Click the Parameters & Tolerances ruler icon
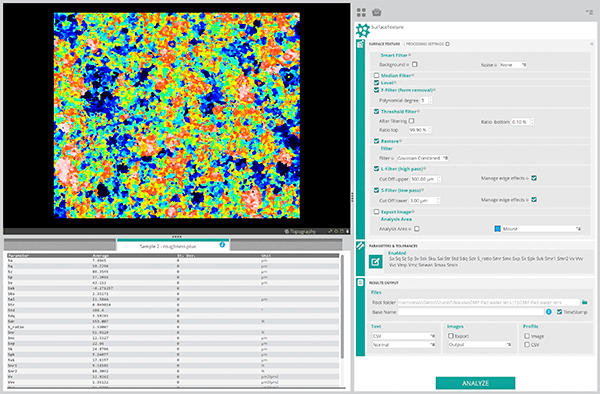The image size is (600, 394). 360,246
